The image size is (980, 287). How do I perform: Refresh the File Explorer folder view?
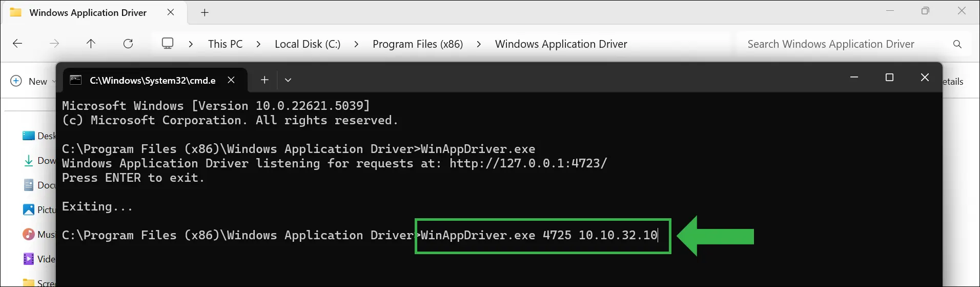(x=128, y=44)
